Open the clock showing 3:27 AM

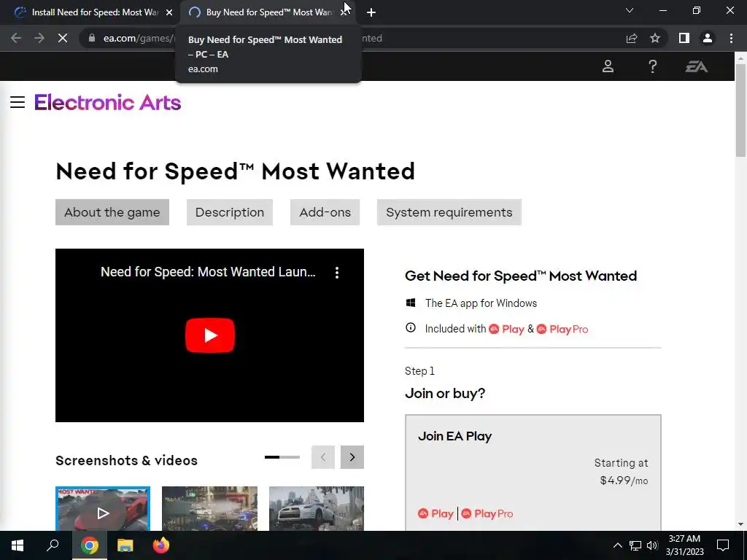click(684, 545)
